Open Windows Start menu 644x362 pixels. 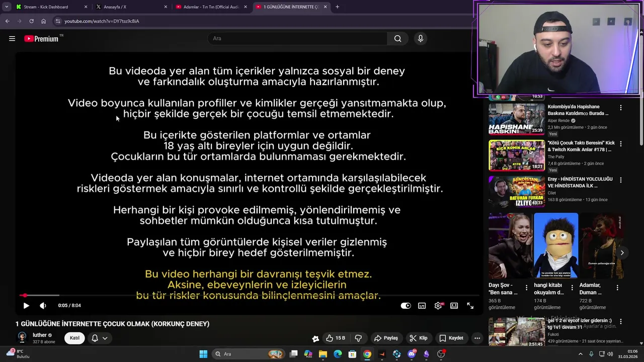point(203,354)
